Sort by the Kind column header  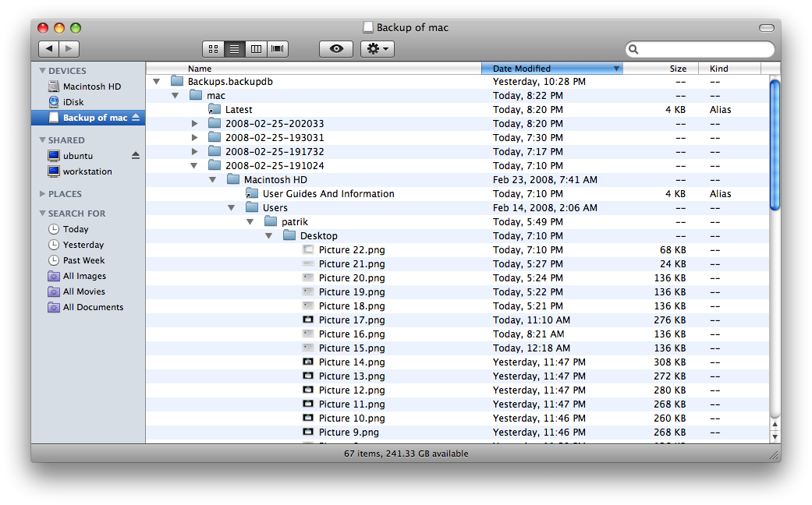click(729, 69)
